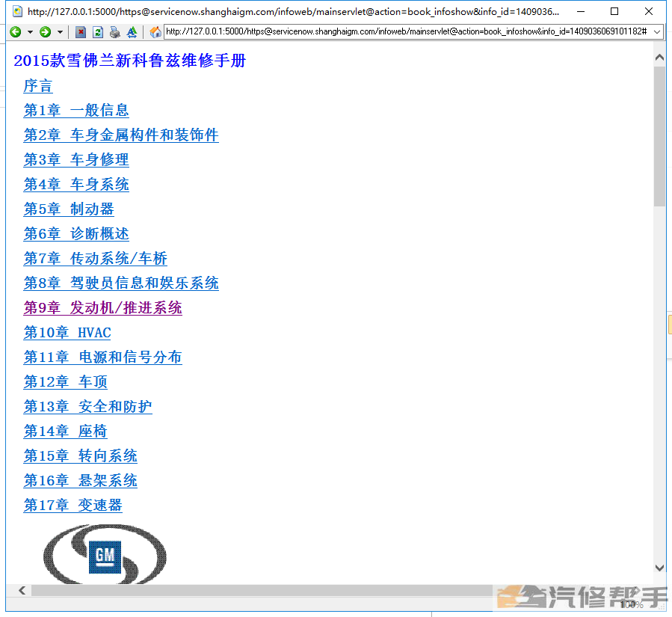
Task: Open 第4章 车身系统 chapter
Action: [76, 185]
